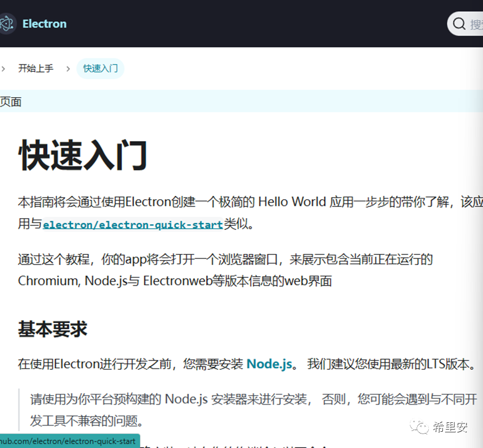Screen dimensions: 483x448
Task: Open the 开始上手 breadcrumb
Action: click(36, 68)
